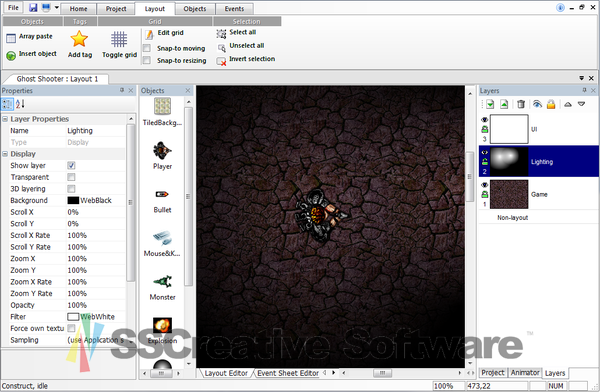Check the Force own texture checkbox
This screenshot has width=600, height=392.
click(x=71, y=328)
